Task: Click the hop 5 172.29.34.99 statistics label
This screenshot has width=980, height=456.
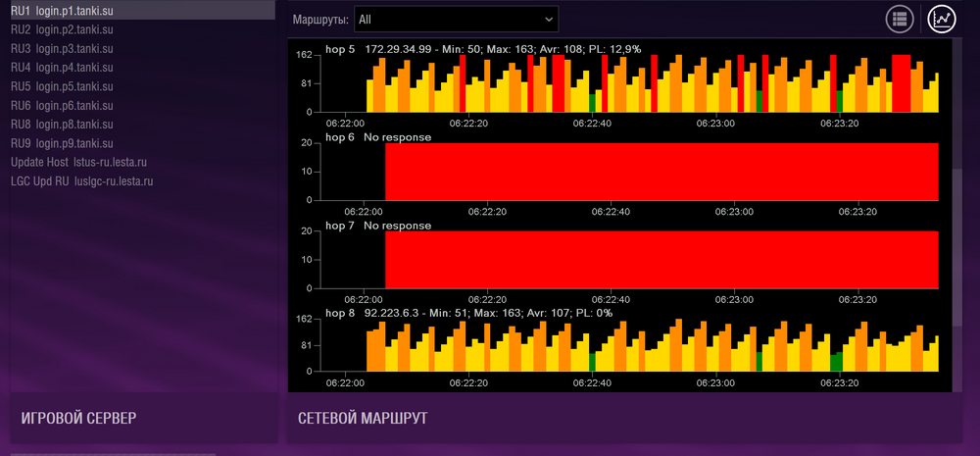Action: coord(483,49)
